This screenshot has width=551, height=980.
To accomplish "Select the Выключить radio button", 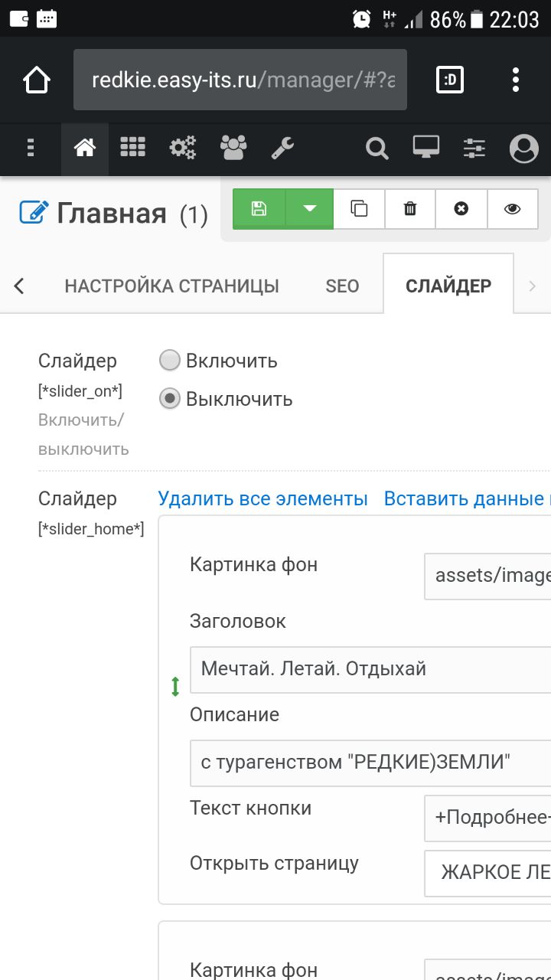I will point(170,399).
